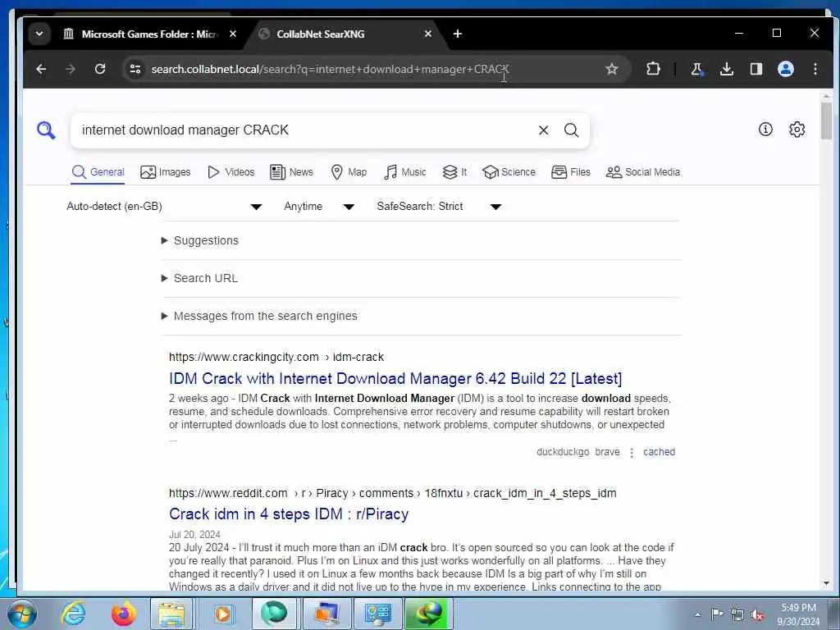This screenshot has width=840, height=630.
Task: Open Crack idm in 4 steps result
Action: (289, 514)
